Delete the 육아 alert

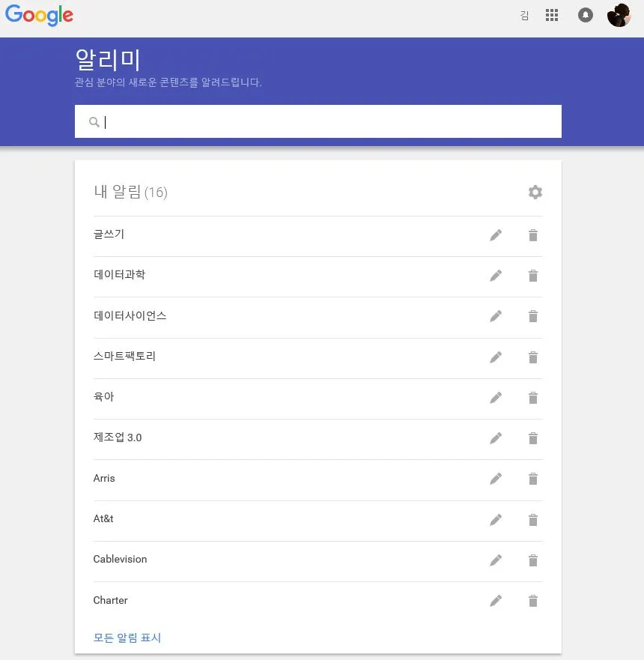[x=533, y=398]
